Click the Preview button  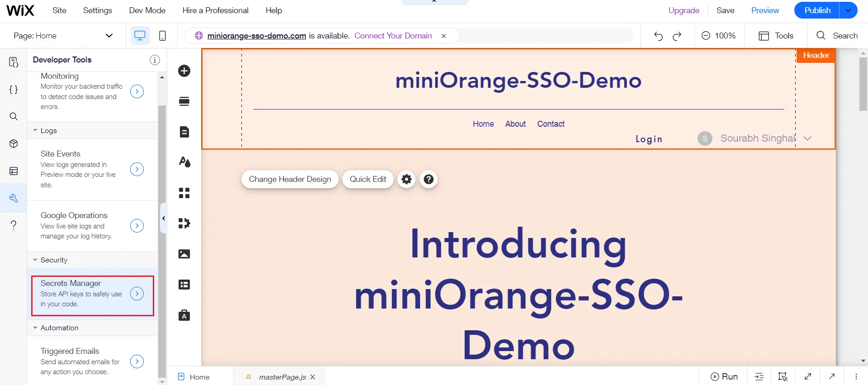[765, 10]
